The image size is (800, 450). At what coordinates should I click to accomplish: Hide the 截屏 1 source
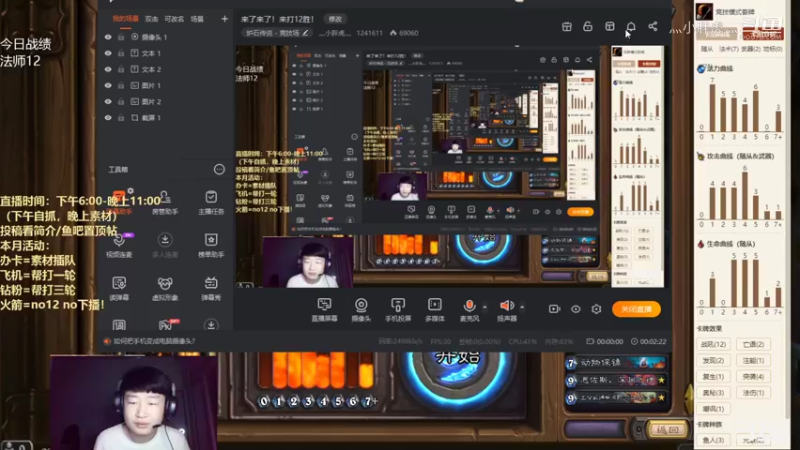pyautogui.click(x=108, y=118)
